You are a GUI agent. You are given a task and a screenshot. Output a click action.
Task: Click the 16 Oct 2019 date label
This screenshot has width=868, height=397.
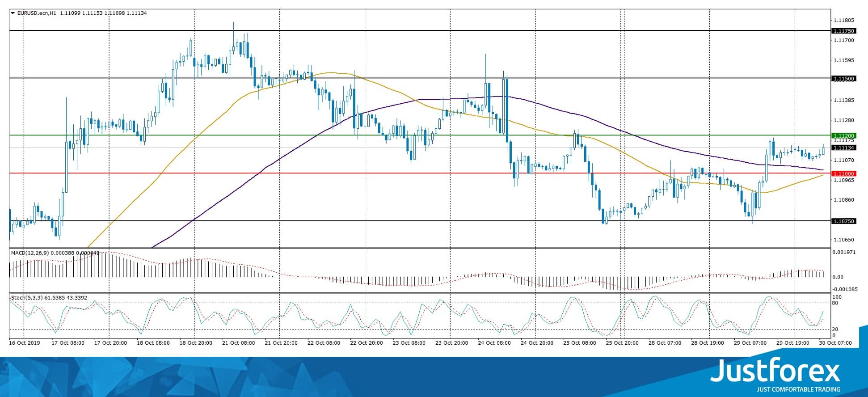(x=25, y=343)
